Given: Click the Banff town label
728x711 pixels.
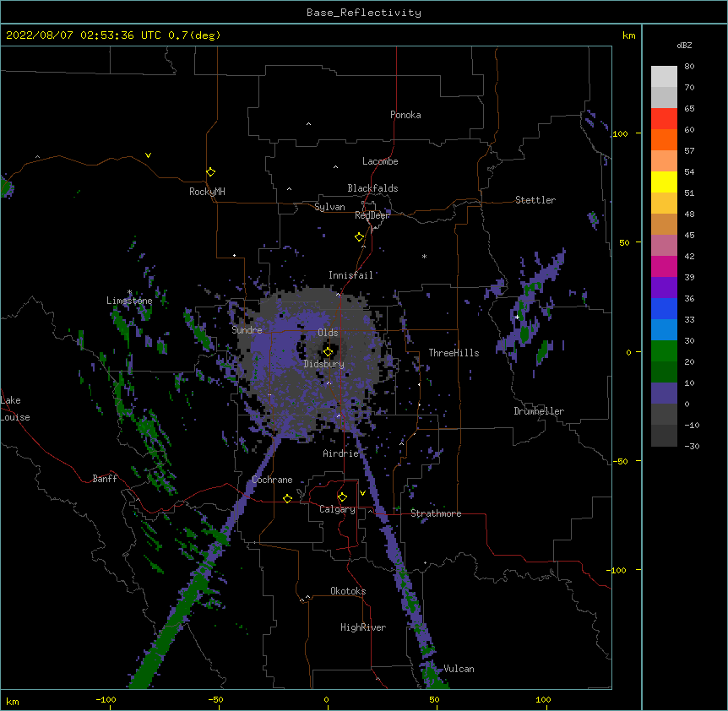Looking at the screenshot, I should pos(105,479).
